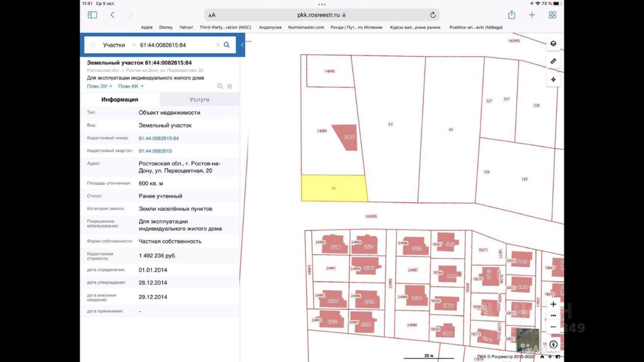The height and width of the screenshot is (362, 644).
Task: Click the status value Ранее учтенный
Action: (x=160, y=196)
